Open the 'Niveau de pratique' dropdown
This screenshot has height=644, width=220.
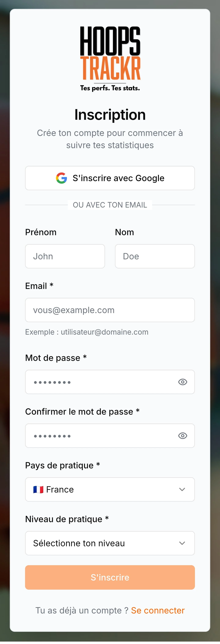110,543
